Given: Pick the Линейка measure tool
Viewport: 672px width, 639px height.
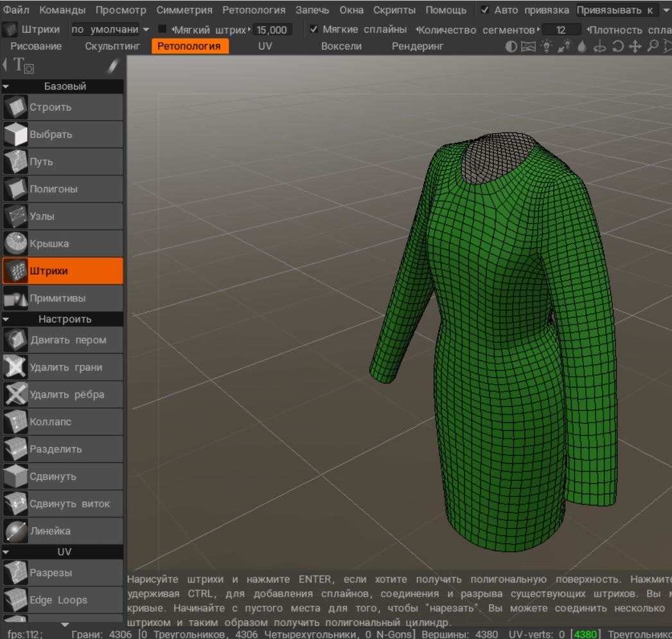Looking at the screenshot, I should tap(62, 531).
